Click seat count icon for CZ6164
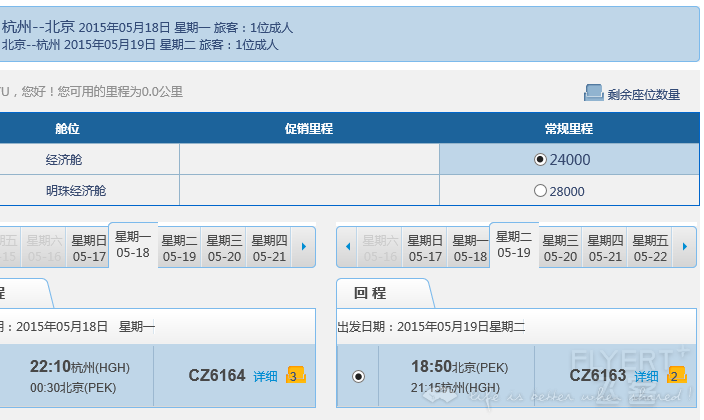This screenshot has height=420, width=704. [x=296, y=375]
